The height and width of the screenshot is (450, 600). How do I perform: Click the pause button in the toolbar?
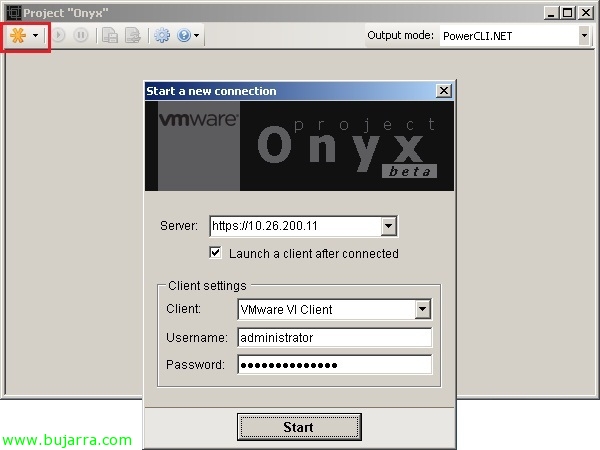[81, 36]
